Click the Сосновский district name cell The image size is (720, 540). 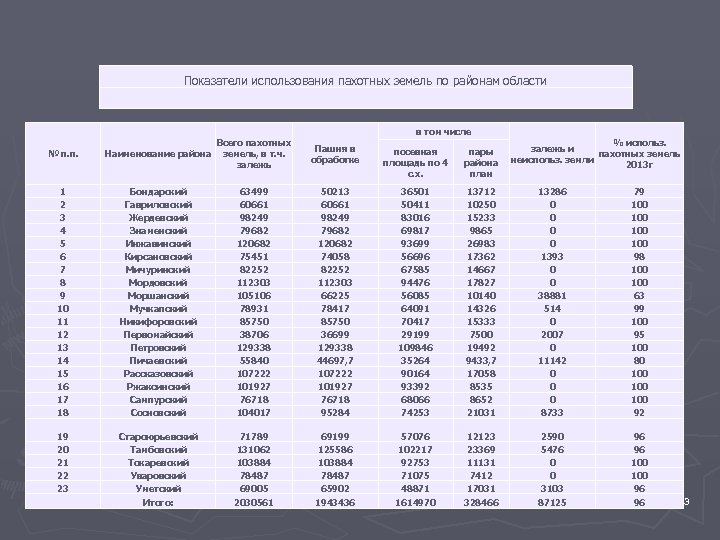(x=158, y=413)
